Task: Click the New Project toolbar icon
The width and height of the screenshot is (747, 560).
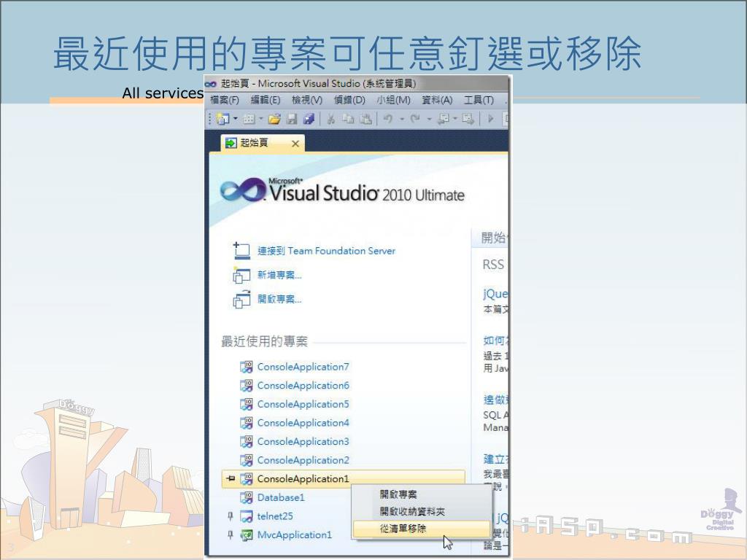Action: tap(222, 119)
